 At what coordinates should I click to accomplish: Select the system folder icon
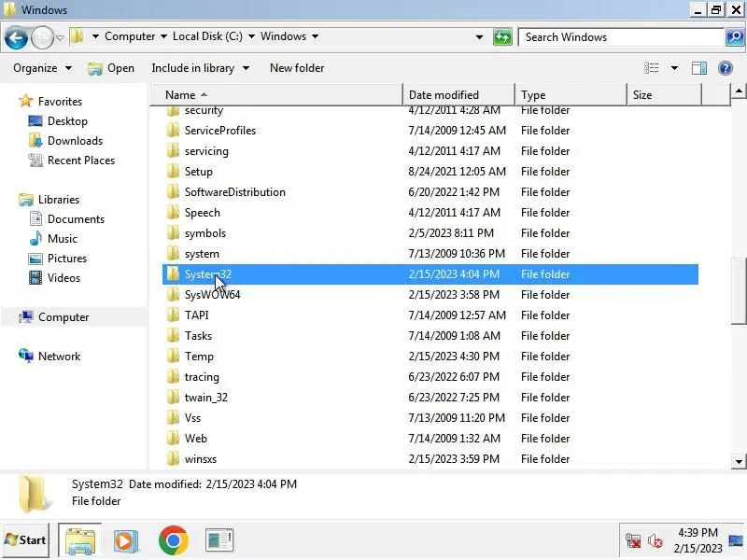tap(174, 253)
